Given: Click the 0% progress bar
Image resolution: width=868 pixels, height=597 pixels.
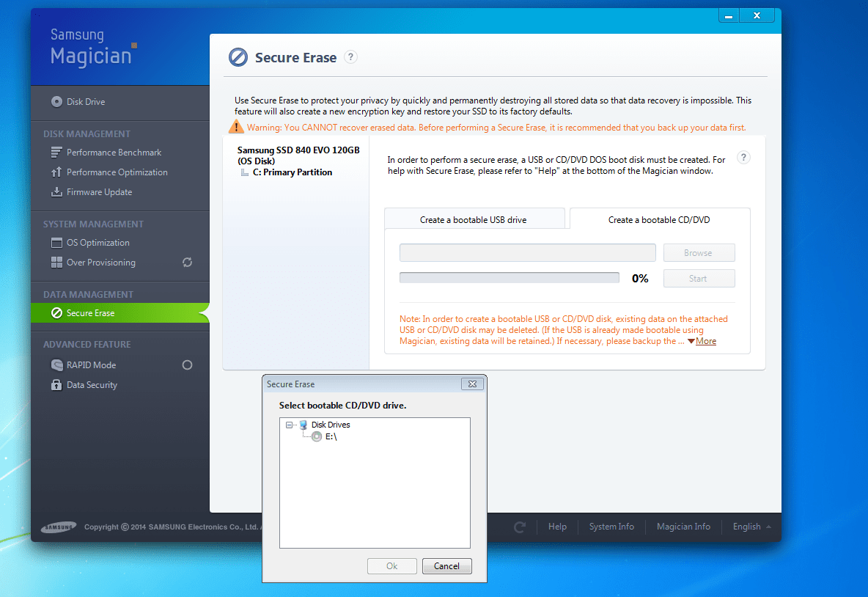Looking at the screenshot, I should coord(510,277).
